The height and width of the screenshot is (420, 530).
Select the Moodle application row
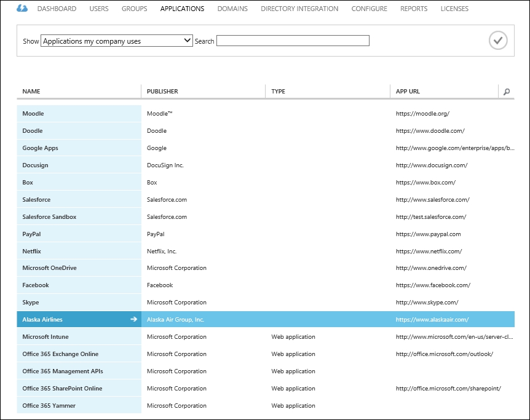[266, 114]
